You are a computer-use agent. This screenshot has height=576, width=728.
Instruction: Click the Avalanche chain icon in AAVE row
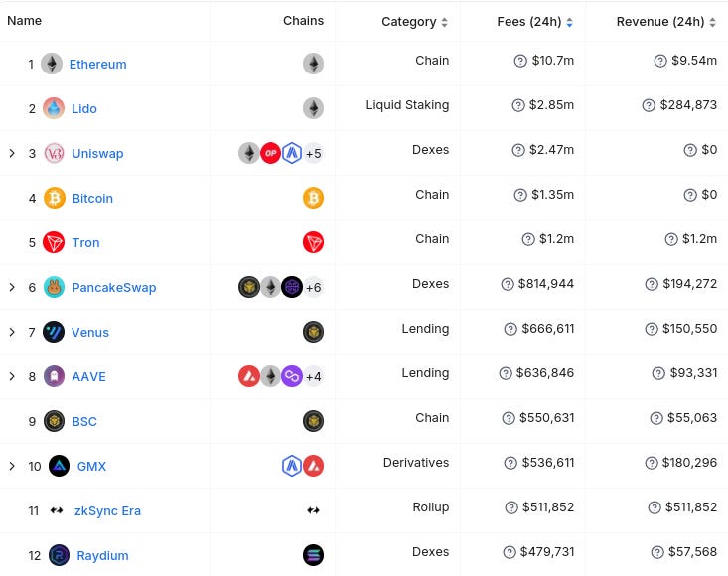coord(249,376)
